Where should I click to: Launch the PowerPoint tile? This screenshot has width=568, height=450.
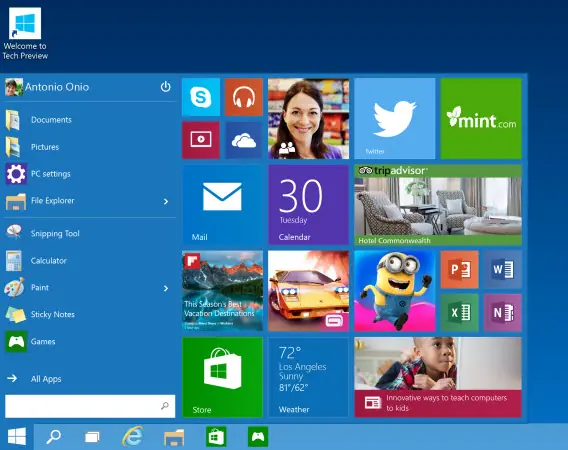tap(460, 270)
